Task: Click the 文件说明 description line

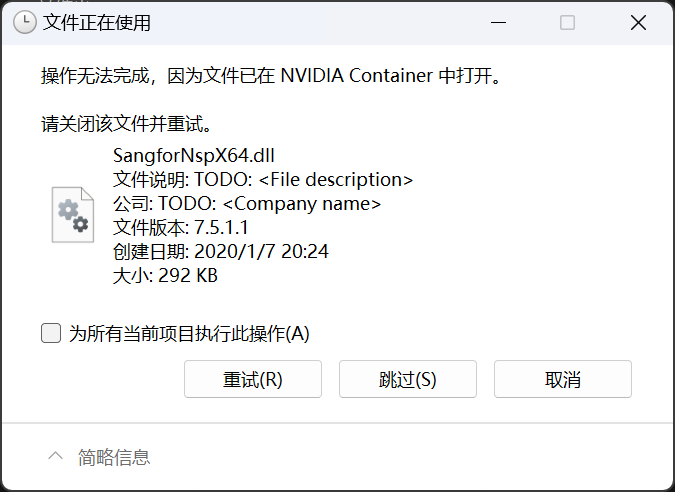Action: tap(263, 180)
